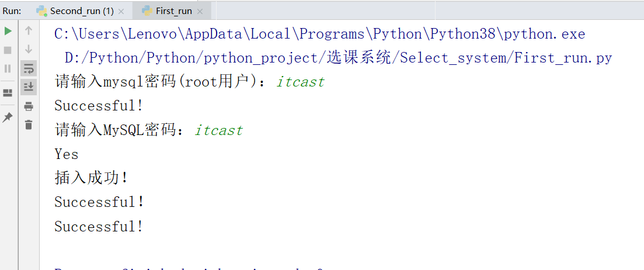Toggle scroll to end of output
Screen dimensions: 644x270
coord(29,86)
